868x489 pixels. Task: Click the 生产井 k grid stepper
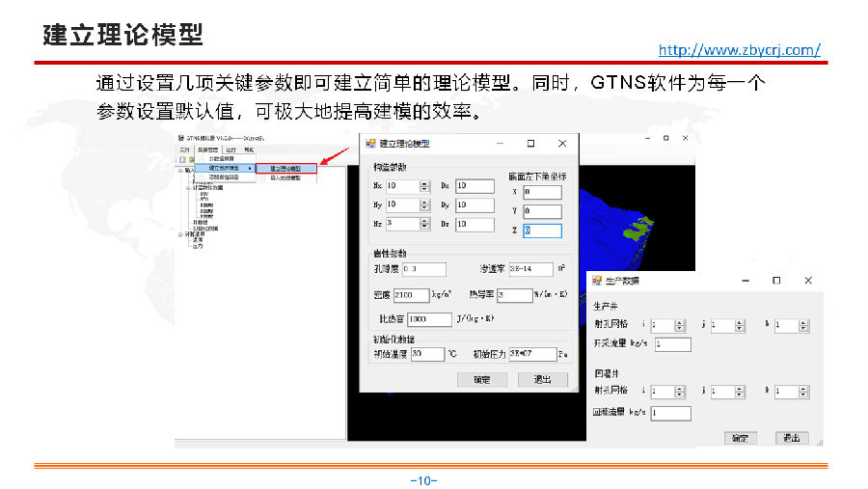coord(803,326)
